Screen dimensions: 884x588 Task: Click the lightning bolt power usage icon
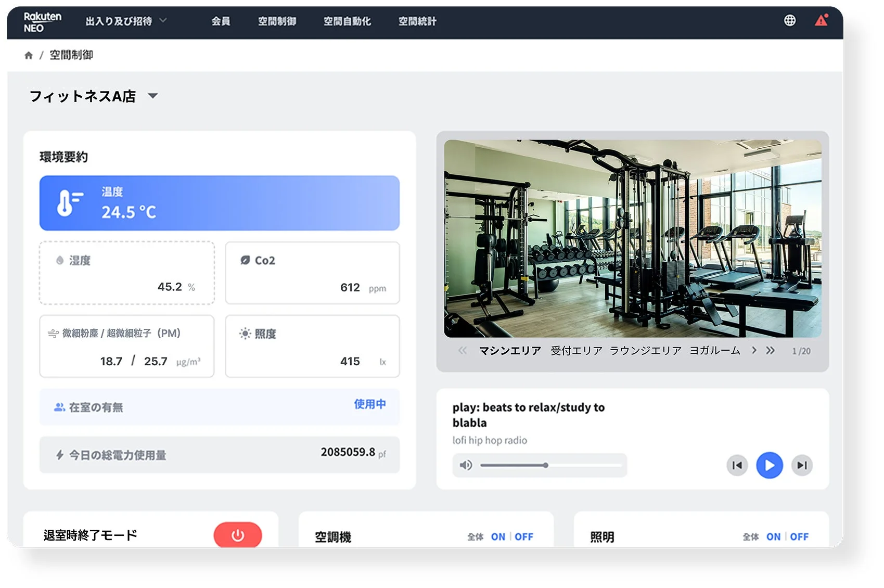pos(60,455)
